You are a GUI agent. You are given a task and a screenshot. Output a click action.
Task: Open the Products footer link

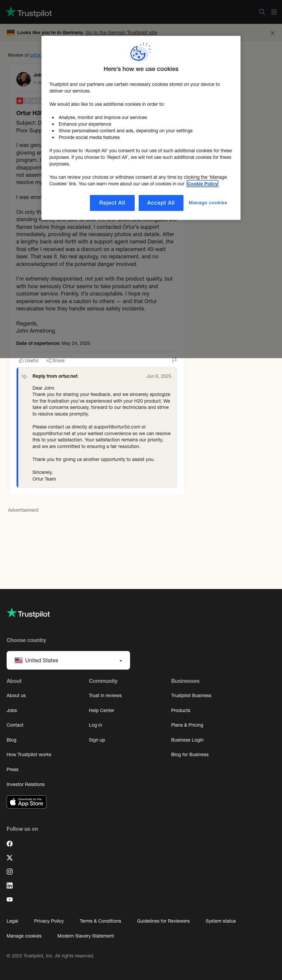181,710
